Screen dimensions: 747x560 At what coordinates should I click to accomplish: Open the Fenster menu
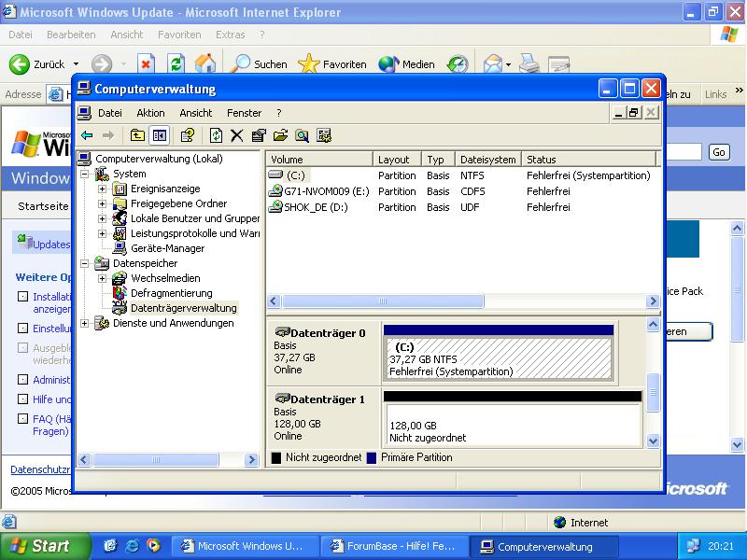pos(244,113)
